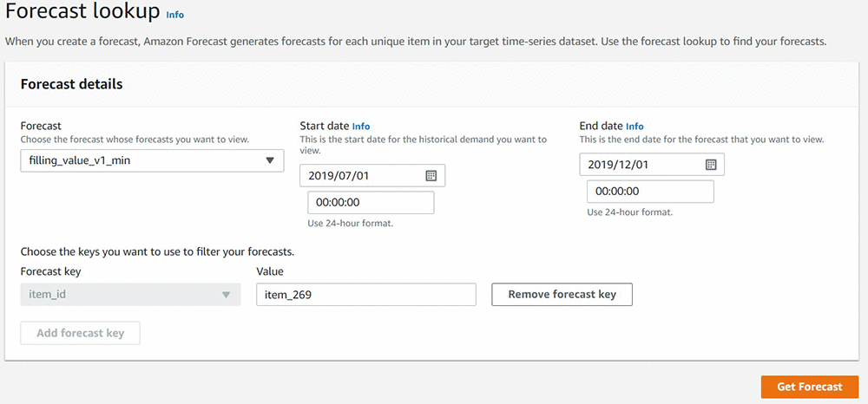Image resolution: width=868 pixels, height=404 pixels.
Task: Focus the Start date field showing 2019/07/01
Action: click(372, 176)
